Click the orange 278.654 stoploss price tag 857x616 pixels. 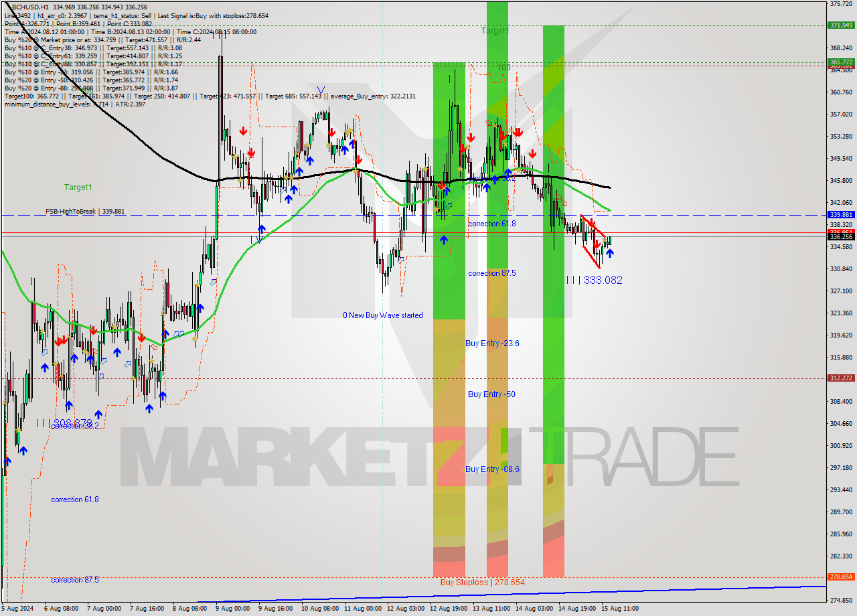tap(841, 576)
